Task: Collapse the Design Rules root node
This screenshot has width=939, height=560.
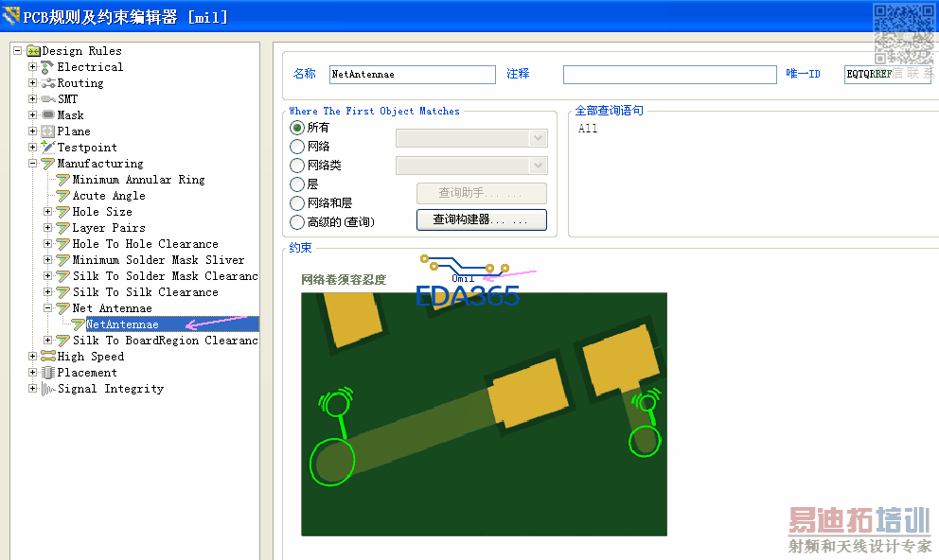Action: pos(18,51)
